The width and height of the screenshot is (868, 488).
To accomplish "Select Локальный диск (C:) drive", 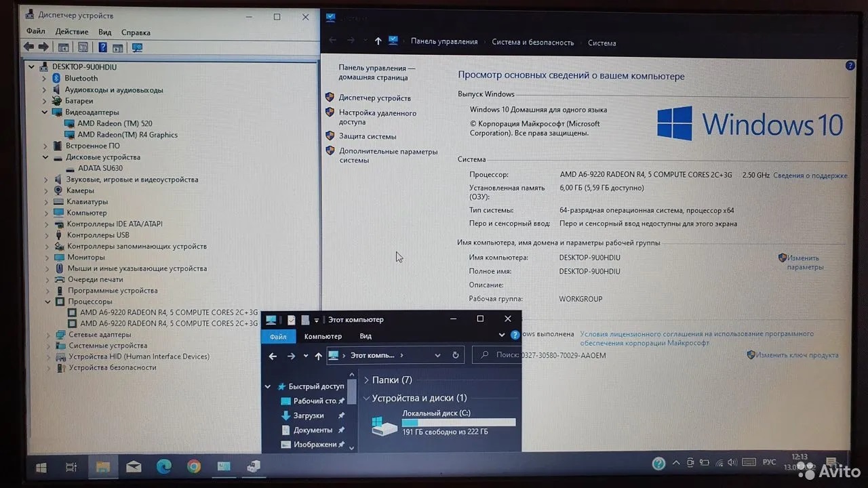I will pyautogui.click(x=443, y=422).
